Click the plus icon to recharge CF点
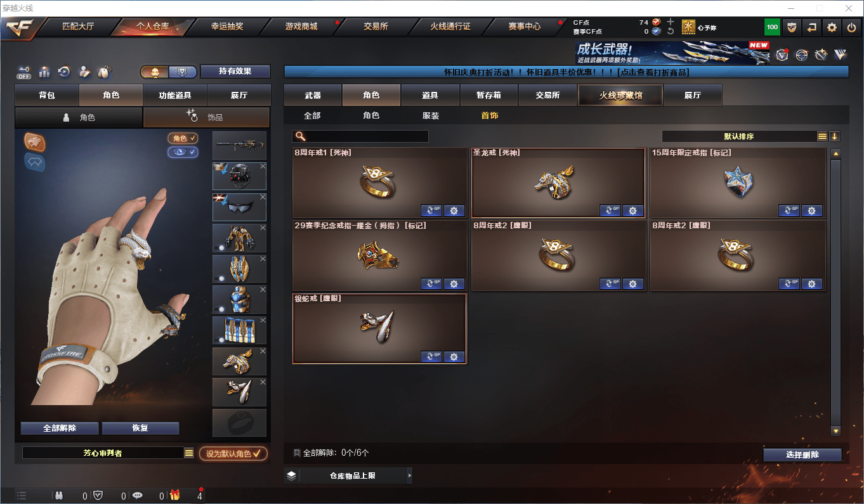Image resolution: width=864 pixels, height=504 pixels. point(671,22)
